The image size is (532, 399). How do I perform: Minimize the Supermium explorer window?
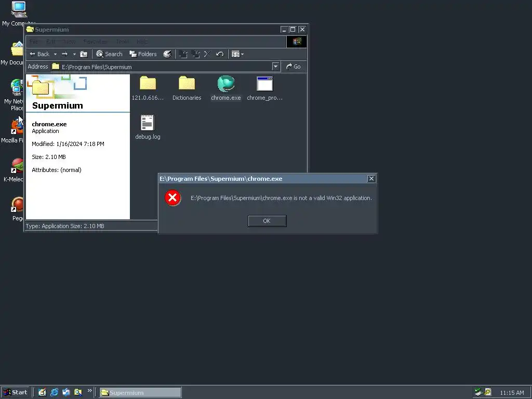coord(284,30)
